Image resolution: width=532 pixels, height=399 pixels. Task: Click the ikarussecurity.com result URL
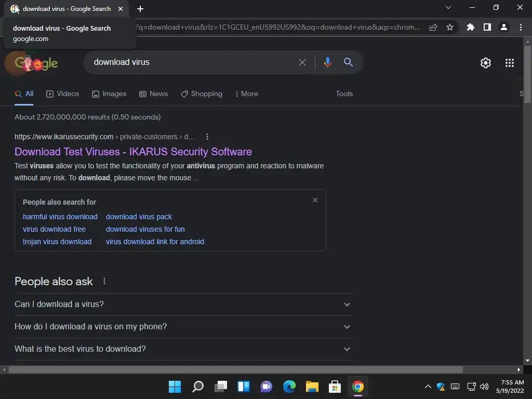point(104,137)
